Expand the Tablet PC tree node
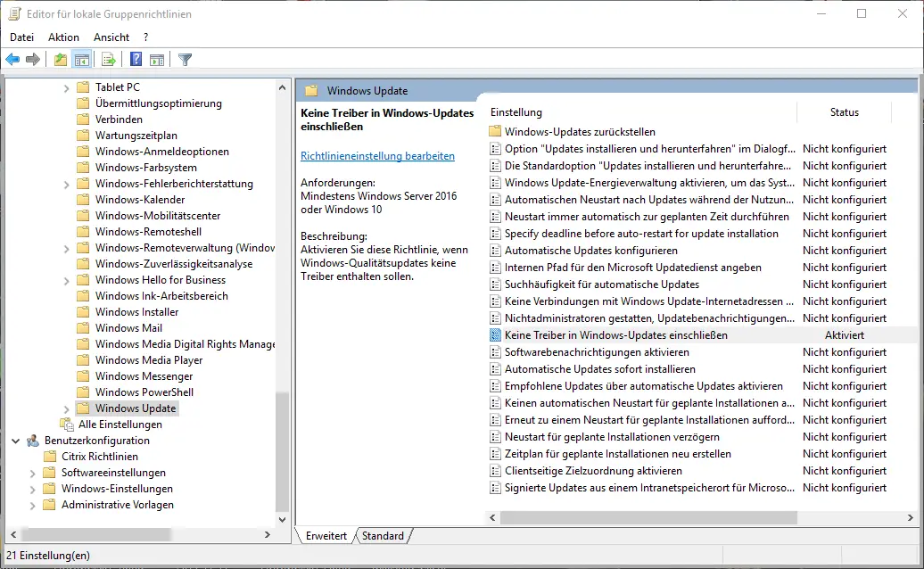924x569 pixels. (67, 87)
